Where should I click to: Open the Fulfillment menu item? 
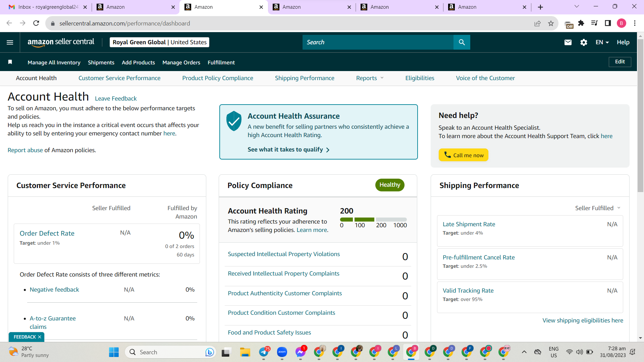221,62
